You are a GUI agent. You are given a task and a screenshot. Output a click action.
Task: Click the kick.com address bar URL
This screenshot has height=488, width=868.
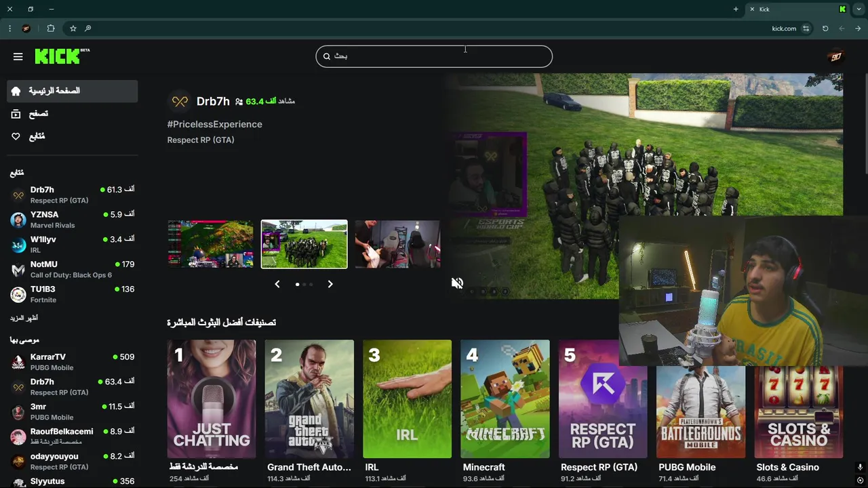[784, 28]
